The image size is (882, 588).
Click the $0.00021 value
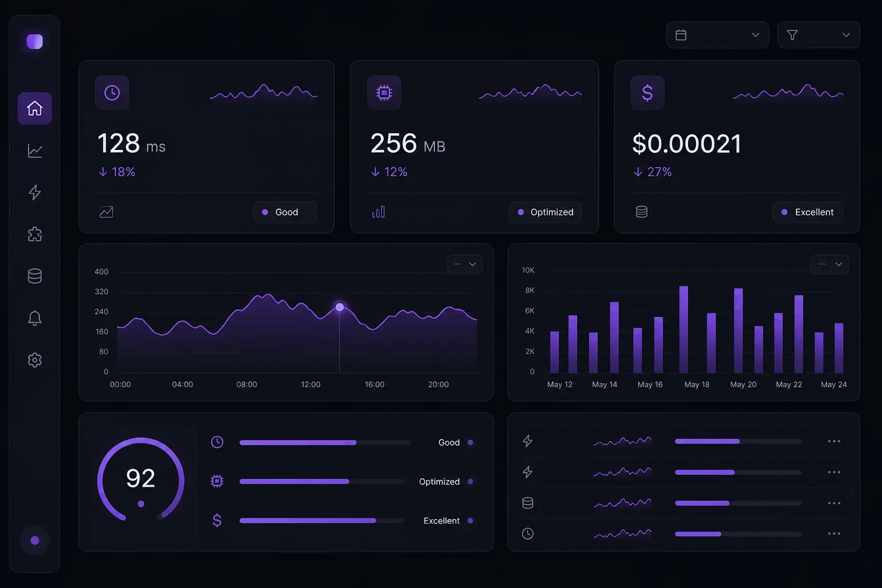[687, 144]
